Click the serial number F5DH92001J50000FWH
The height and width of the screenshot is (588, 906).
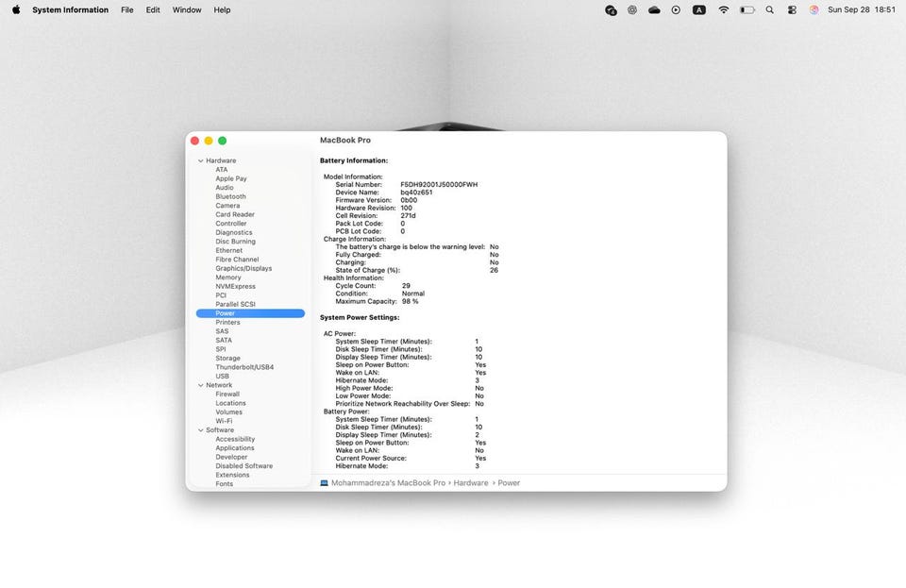click(439, 185)
